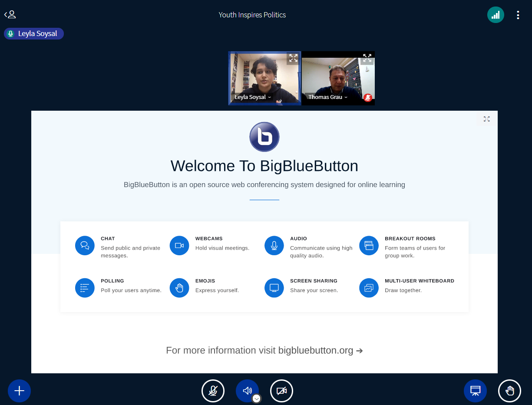Click the Leyla Soysal talking indicator
This screenshot has width=532, height=405.
34,34
